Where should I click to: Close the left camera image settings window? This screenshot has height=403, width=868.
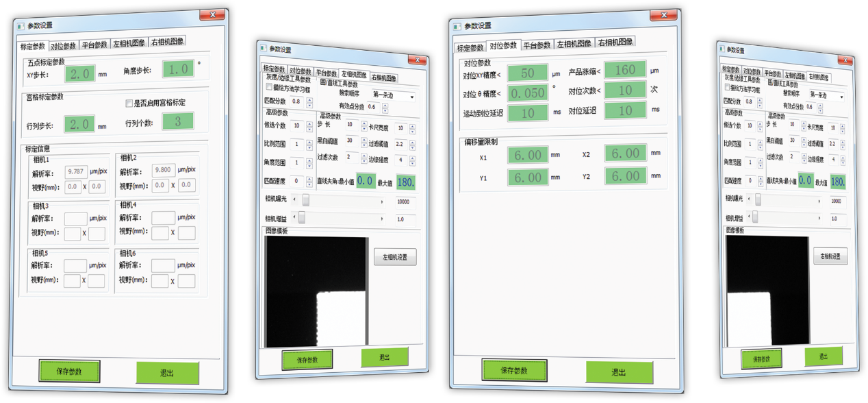pos(416,60)
